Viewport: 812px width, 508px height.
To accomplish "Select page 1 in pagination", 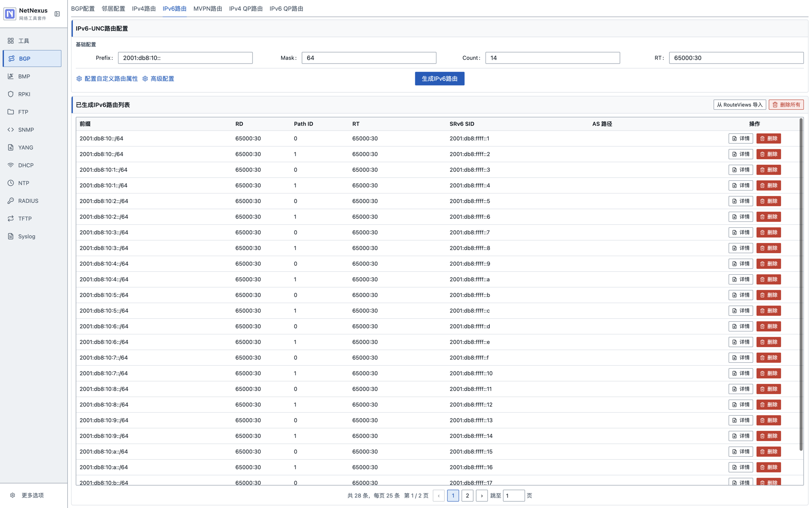I will tap(453, 496).
